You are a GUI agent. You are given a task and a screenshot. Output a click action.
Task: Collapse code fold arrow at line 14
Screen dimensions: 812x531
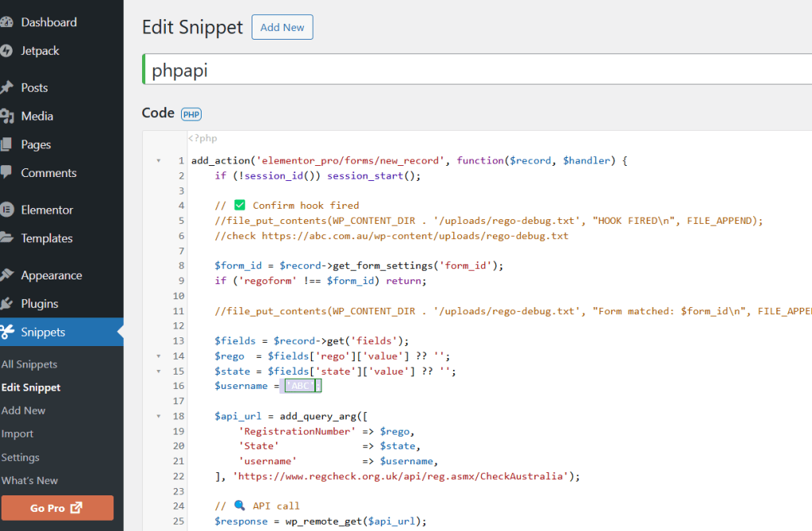[x=159, y=356]
